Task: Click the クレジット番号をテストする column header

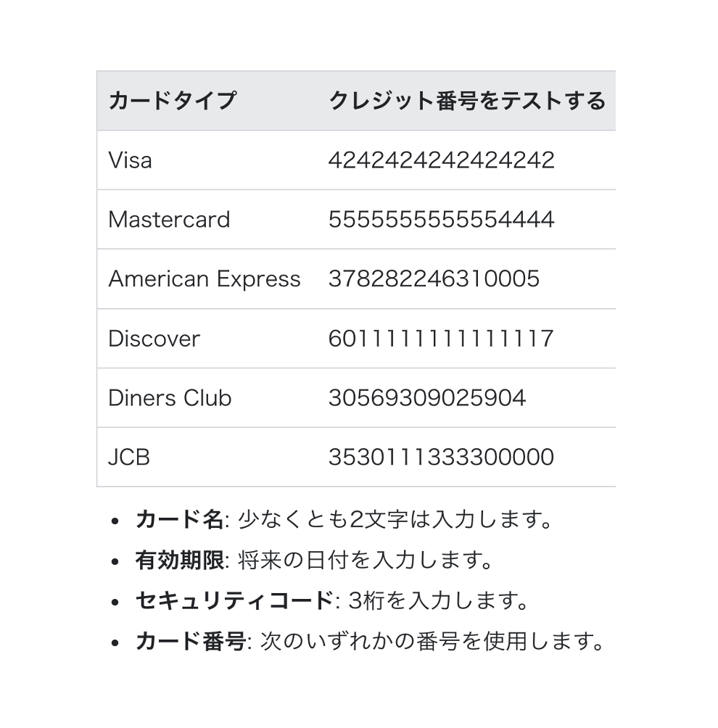Action: (466, 101)
